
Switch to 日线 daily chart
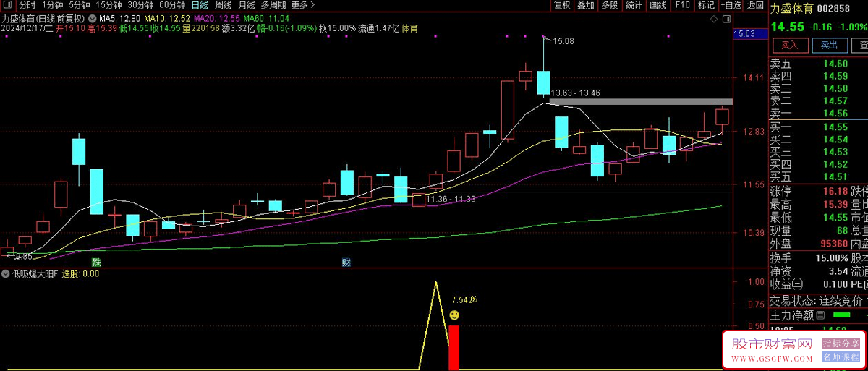point(200,4)
